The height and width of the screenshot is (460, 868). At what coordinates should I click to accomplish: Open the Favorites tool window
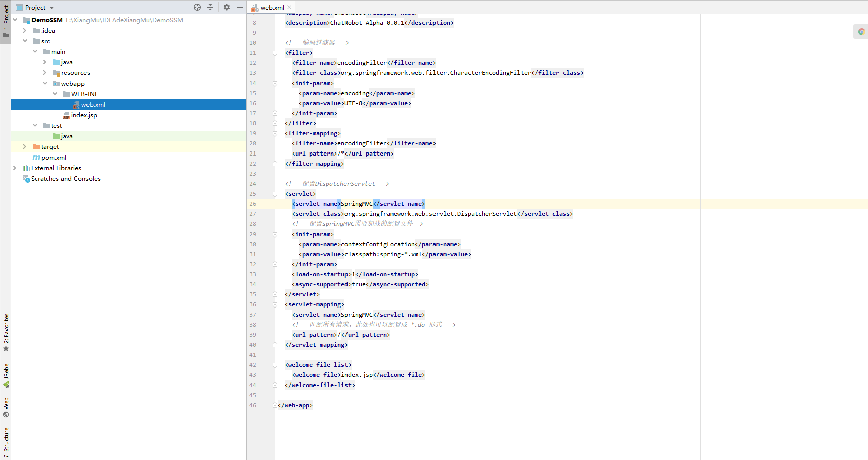(x=6, y=332)
